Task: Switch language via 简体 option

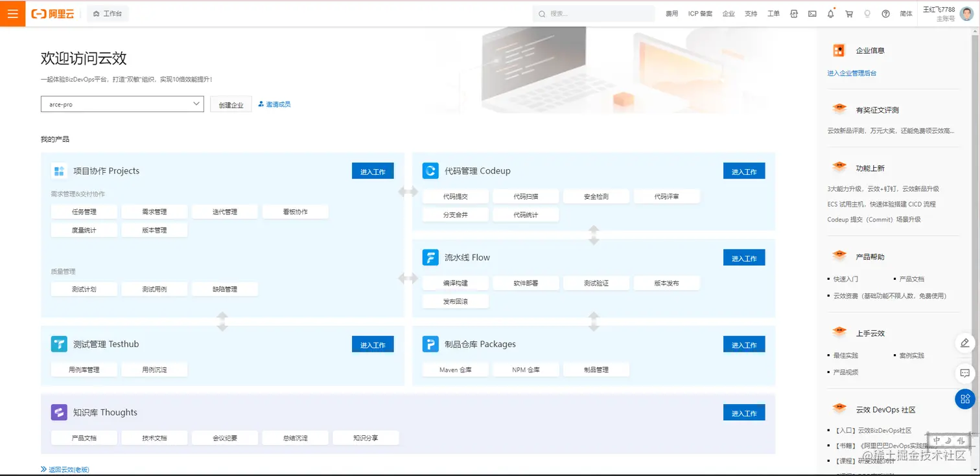Action: [906, 14]
